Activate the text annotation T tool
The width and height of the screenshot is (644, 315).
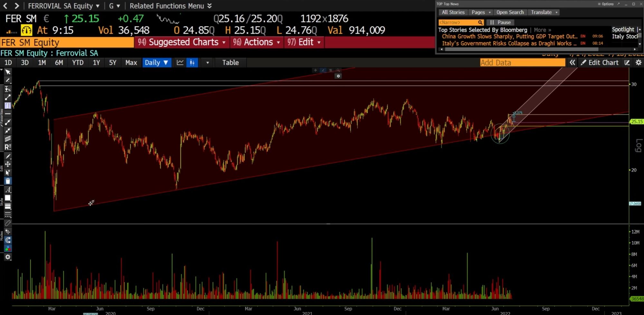[8, 106]
